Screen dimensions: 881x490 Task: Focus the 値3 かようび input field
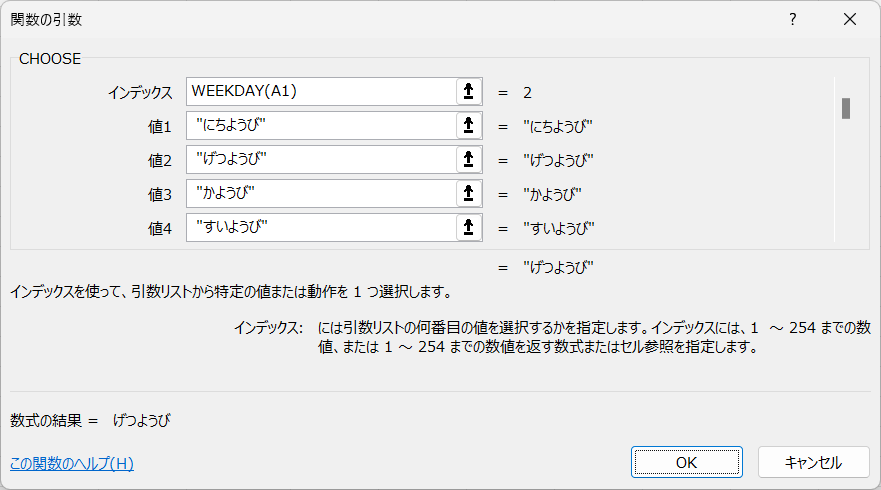click(x=321, y=193)
